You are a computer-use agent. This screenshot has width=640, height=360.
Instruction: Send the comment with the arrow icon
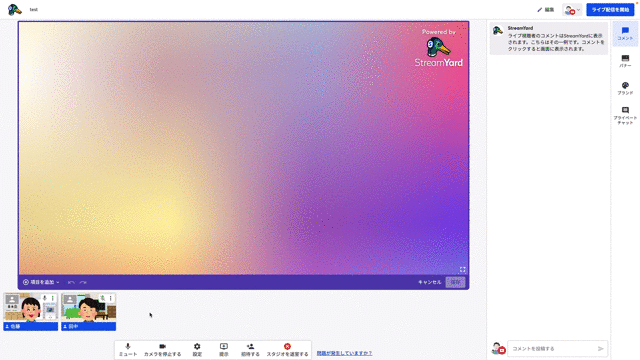tap(600, 349)
